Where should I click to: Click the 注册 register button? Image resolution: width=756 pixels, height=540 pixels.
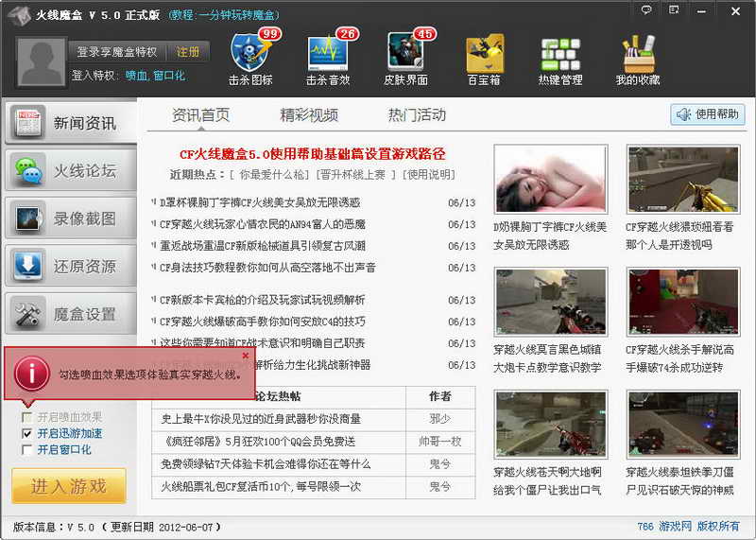pyautogui.click(x=187, y=52)
